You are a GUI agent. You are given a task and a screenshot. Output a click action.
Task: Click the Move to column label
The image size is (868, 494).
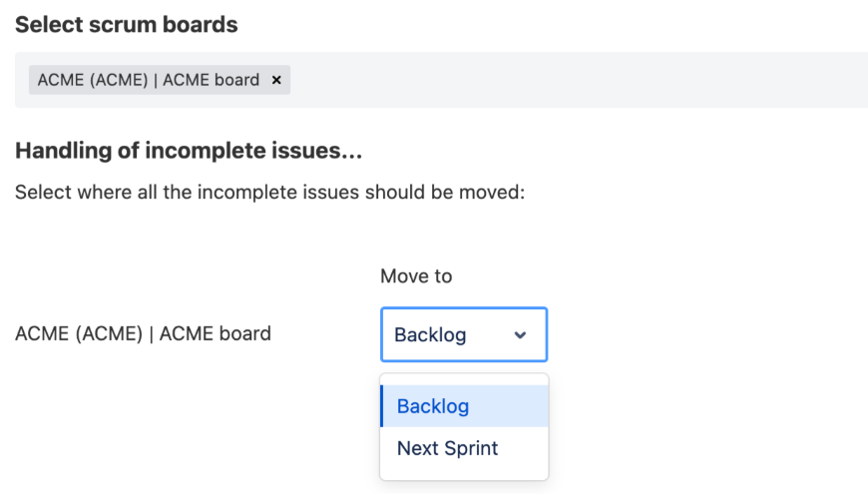(416, 275)
